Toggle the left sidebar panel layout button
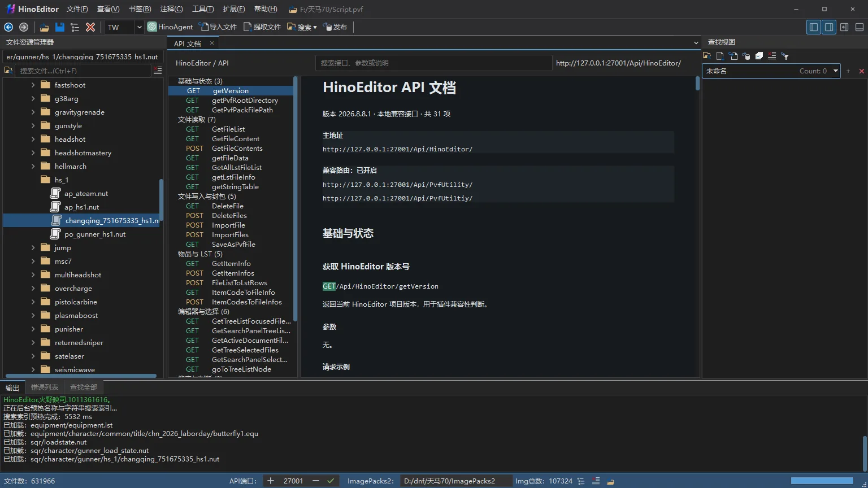Viewport: 868px width, 488px height. click(814, 27)
